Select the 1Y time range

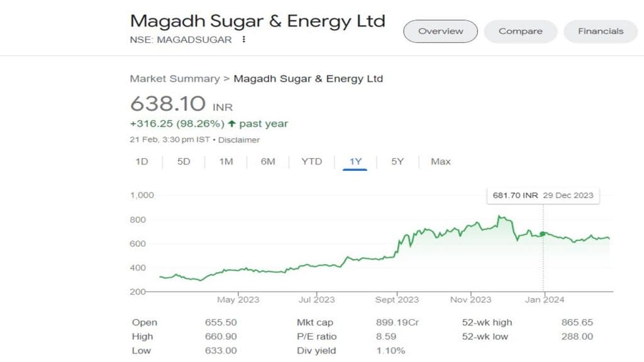pos(356,162)
